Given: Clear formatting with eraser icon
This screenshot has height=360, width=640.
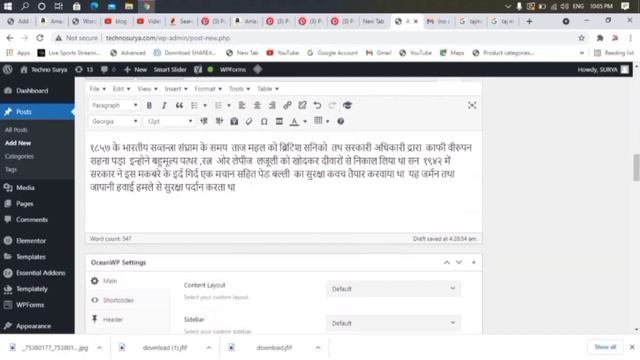Looking at the screenshot, I should point(249,121).
